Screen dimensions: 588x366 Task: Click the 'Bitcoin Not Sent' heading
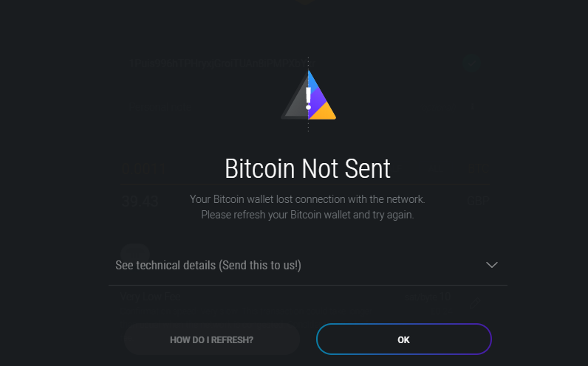pos(307,169)
